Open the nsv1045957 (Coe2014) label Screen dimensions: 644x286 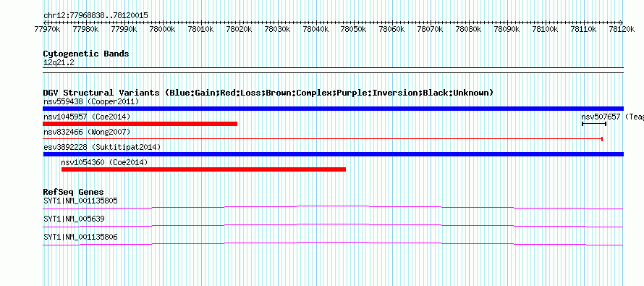pyautogui.click(x=87, y=117)
